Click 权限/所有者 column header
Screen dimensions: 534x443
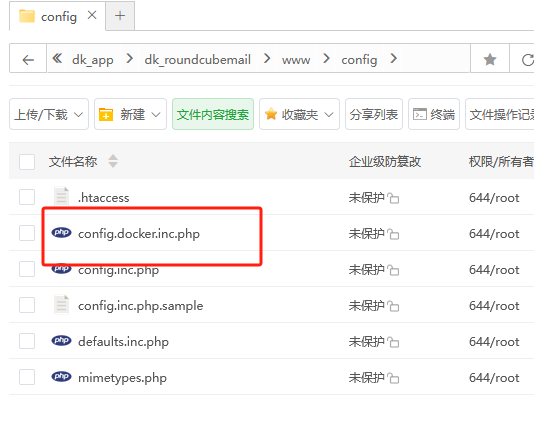[501, 161]
